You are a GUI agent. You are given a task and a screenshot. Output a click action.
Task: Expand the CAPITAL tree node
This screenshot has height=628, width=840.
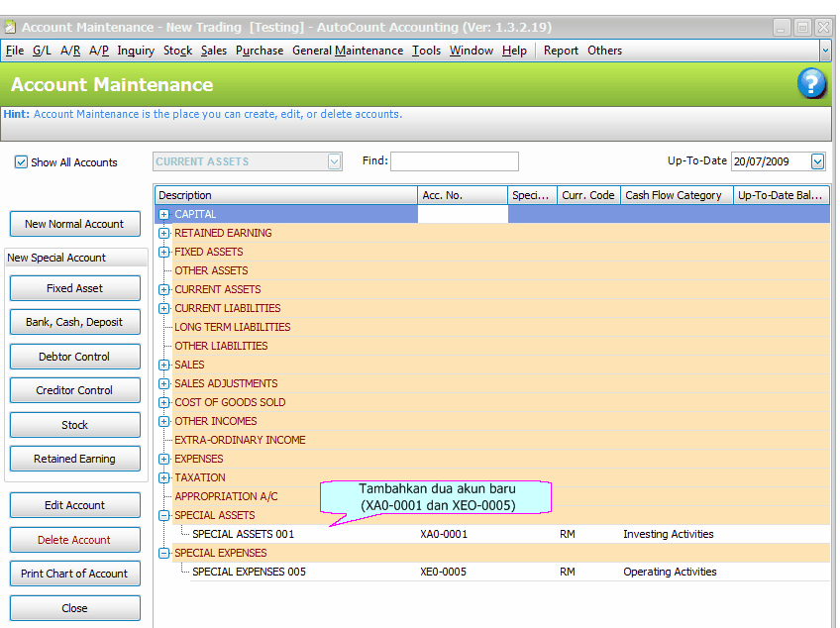pos(164,214)
